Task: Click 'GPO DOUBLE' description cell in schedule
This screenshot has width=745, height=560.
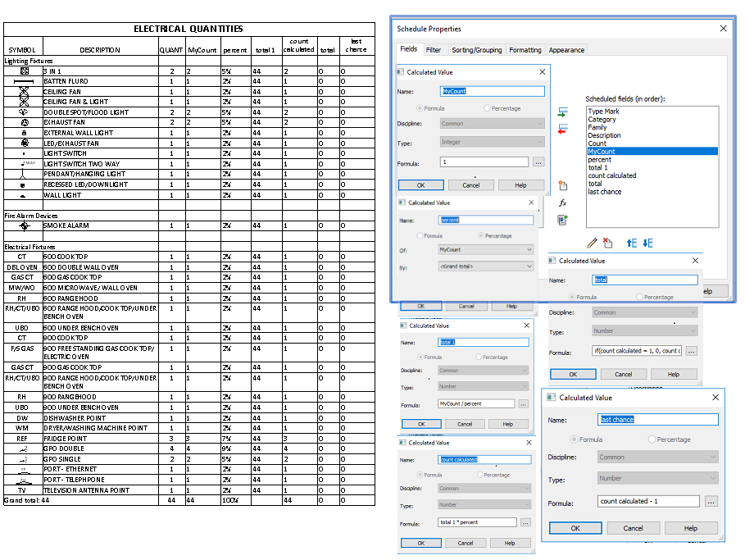Action: tap(101, 448)
